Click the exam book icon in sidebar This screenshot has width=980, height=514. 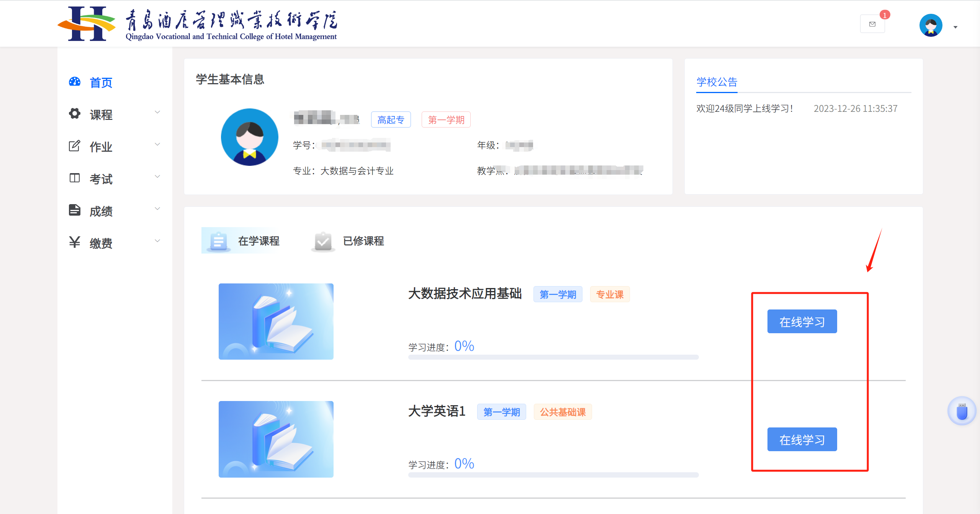[75, 178]
